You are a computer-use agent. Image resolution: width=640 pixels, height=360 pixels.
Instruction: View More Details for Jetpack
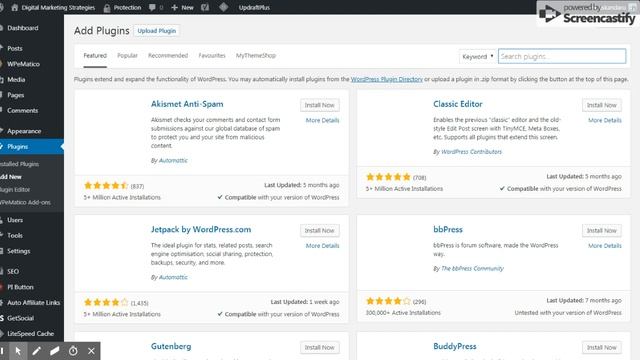322,246
